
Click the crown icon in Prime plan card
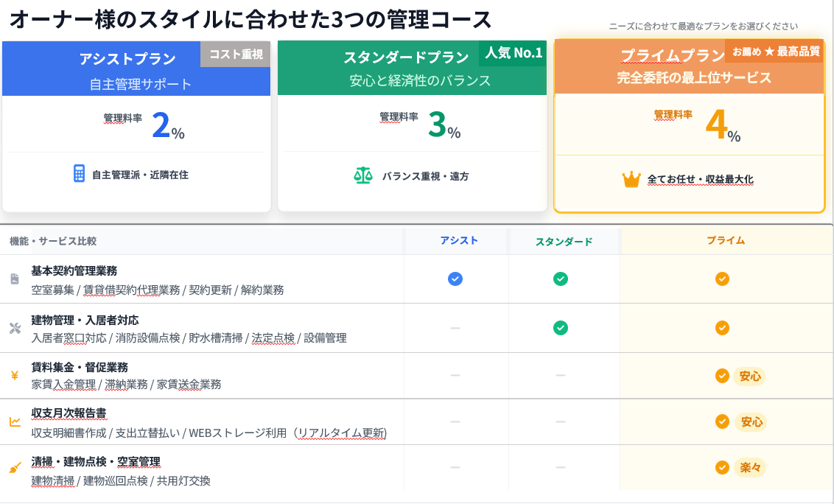631,179
